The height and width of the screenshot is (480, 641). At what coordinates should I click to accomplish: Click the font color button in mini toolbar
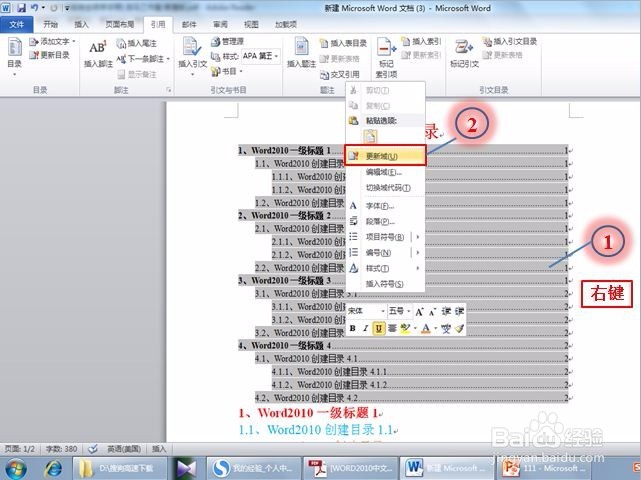(426, 328)
